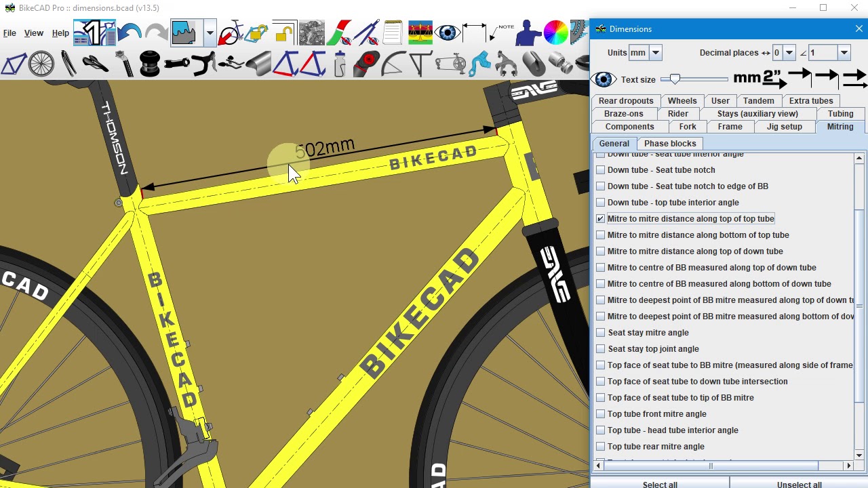Uncheck Mitre to mitre distance along top of top tube

(x=600, y=219)
